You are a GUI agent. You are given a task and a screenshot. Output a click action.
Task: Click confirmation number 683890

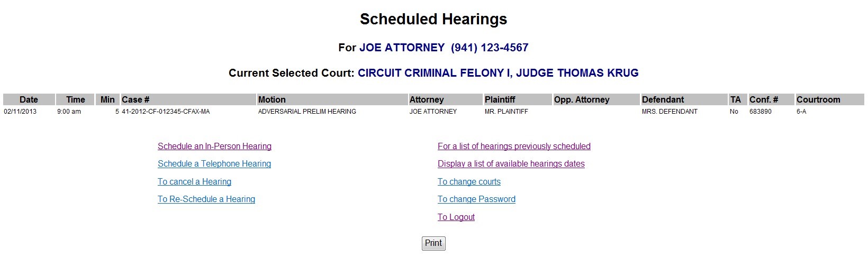pyautogui.click(x=761, y=112)
